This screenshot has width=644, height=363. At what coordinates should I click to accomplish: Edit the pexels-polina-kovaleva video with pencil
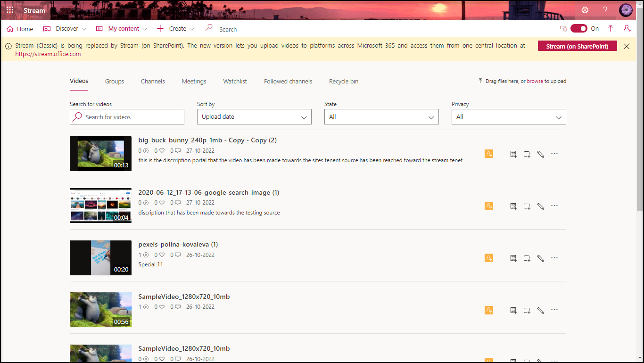[x=541, y=258]
